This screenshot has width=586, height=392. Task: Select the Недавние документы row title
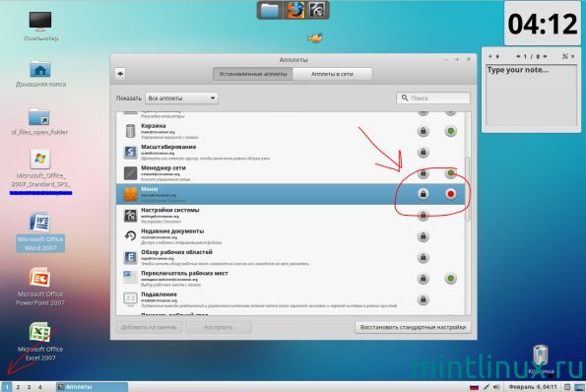pos(172,231)
